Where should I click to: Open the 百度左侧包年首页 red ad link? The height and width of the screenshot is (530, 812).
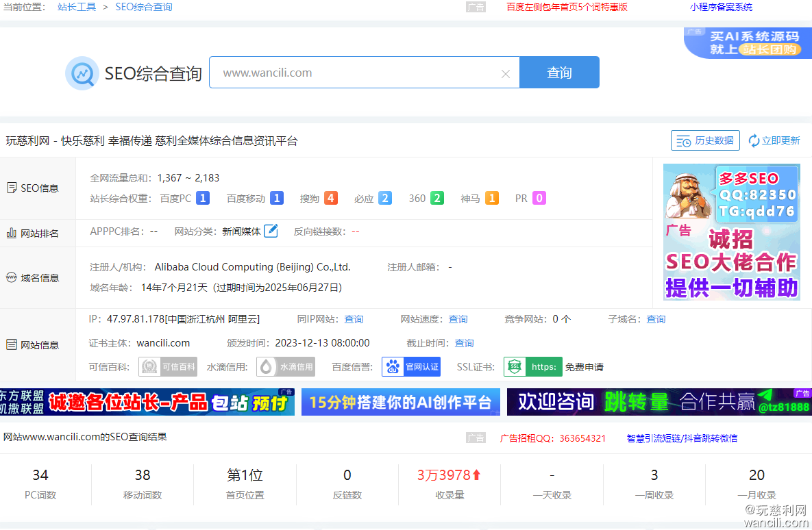567,7
